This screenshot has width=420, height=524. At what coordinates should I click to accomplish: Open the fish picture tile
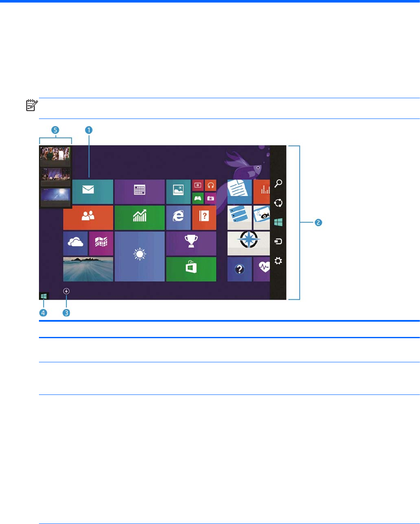pos(262,218)
